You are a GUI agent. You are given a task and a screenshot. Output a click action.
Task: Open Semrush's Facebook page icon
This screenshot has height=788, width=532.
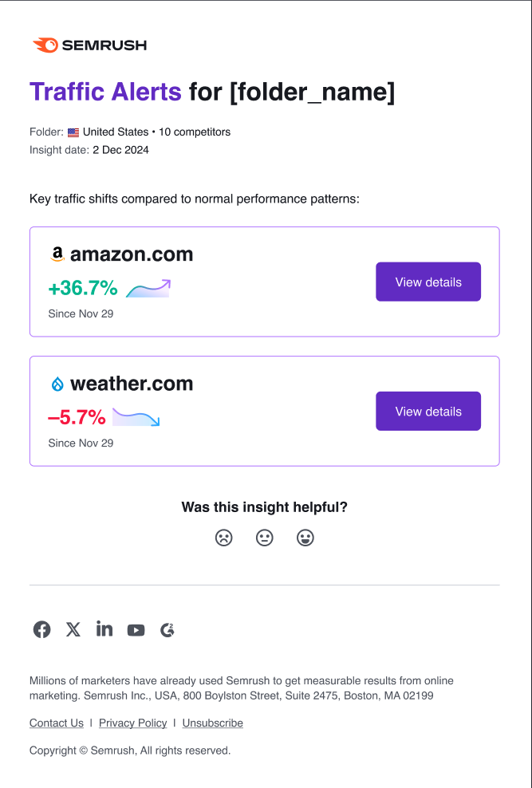pyautogui.click(x=41, y=629)
